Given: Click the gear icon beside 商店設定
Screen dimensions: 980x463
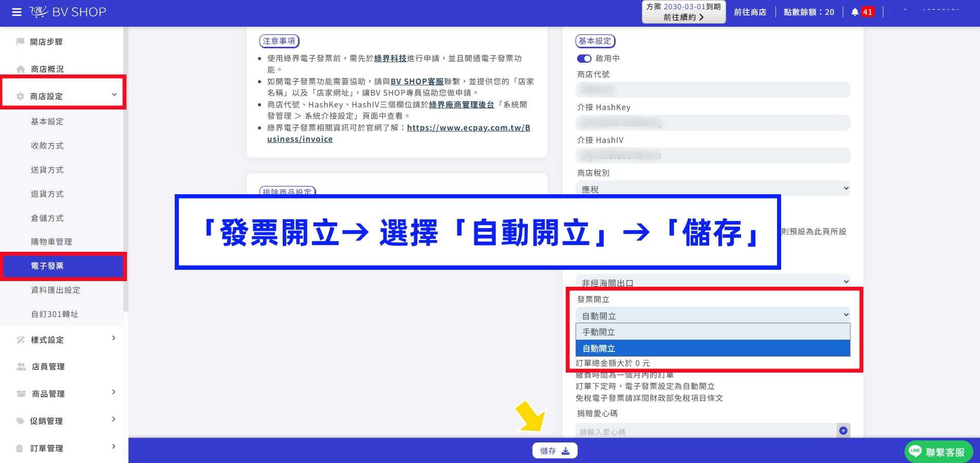Looking at the screenshot, I should (x=21, y=96).
